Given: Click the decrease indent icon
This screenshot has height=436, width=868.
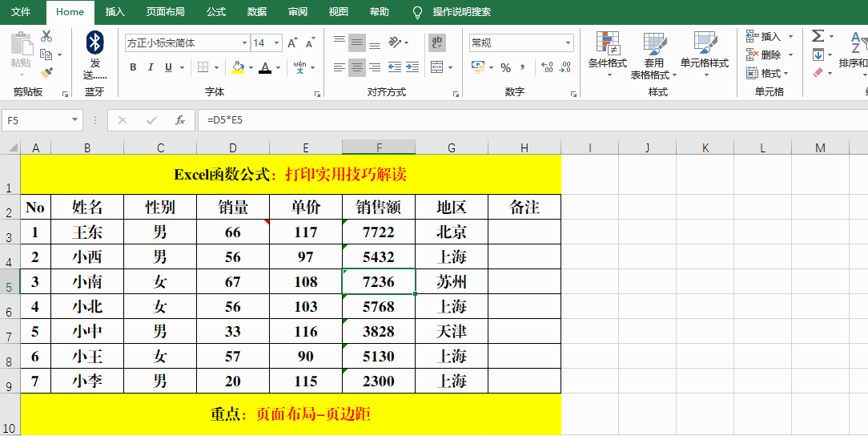Looking at the screenshot, I should tap(395, 67).
